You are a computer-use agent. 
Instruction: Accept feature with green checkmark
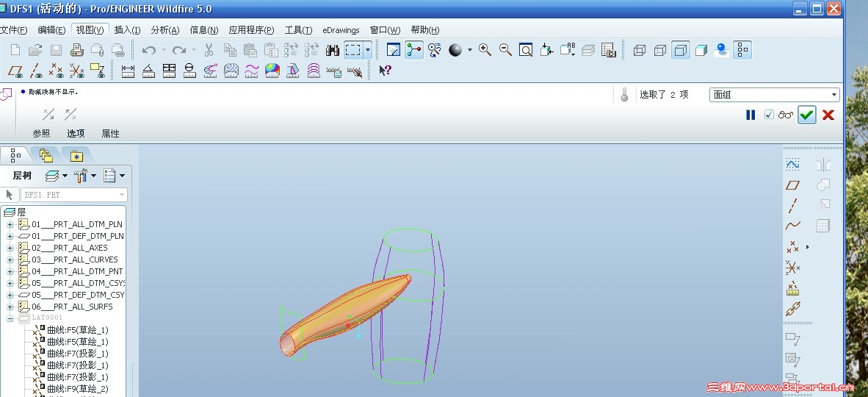807,115
